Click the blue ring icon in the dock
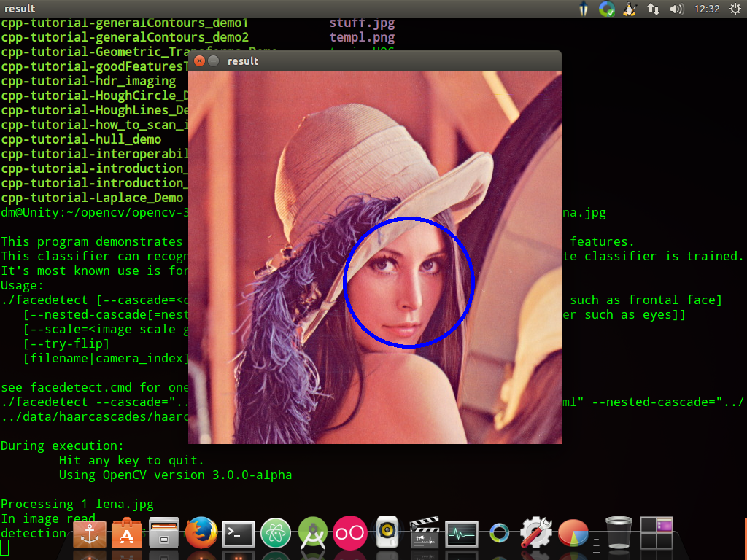 (x=499, y=533)
